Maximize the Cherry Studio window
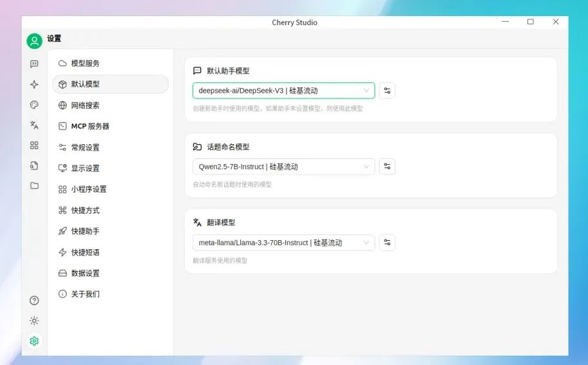588x365 pixels. click(x=530, y=22)
